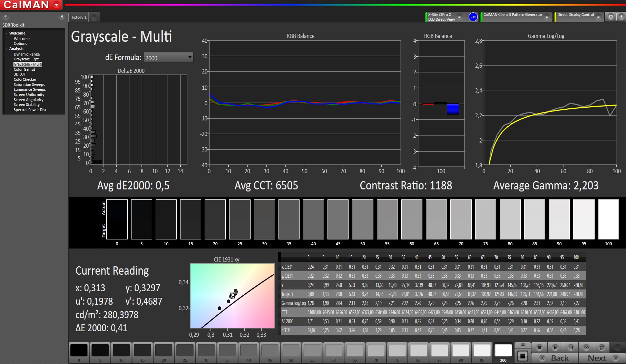Click the Actual/Target patch labeled 80
This screenshot has height=364, width=626.
510,219
